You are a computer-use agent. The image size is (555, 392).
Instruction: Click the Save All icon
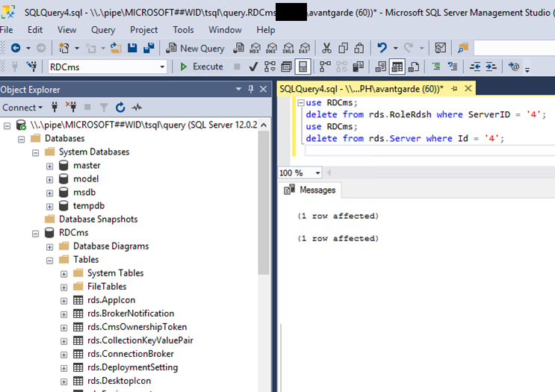click(149, 48)
